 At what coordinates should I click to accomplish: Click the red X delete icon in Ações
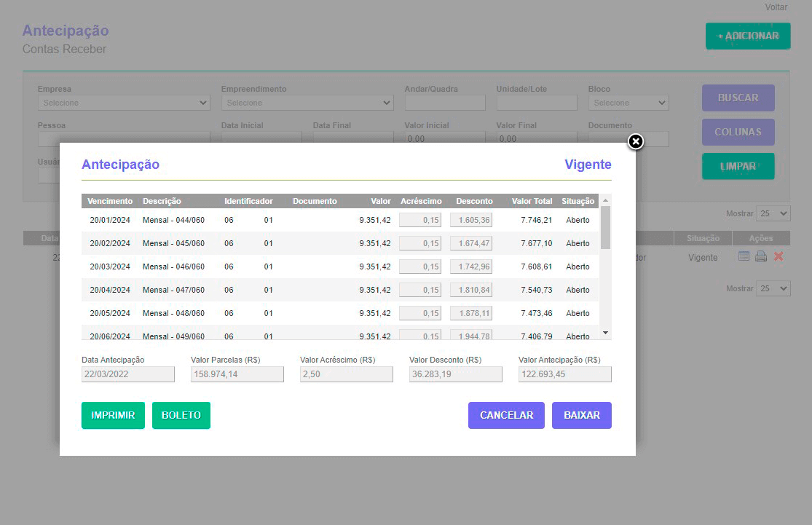click(x=779, y=256)
